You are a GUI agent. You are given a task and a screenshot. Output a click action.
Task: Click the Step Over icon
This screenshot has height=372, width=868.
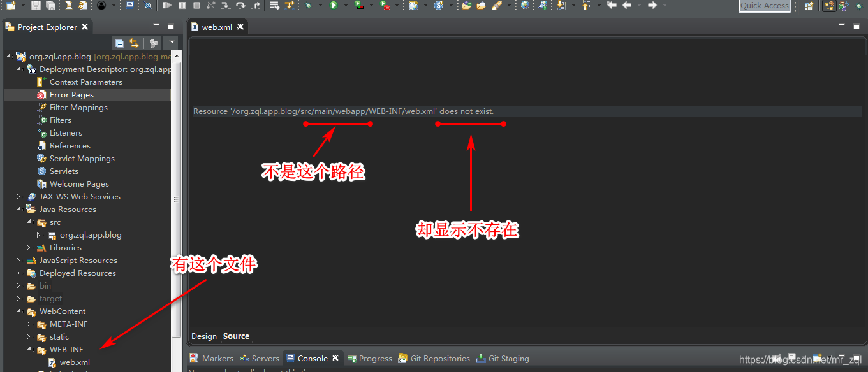pos(240,5)
